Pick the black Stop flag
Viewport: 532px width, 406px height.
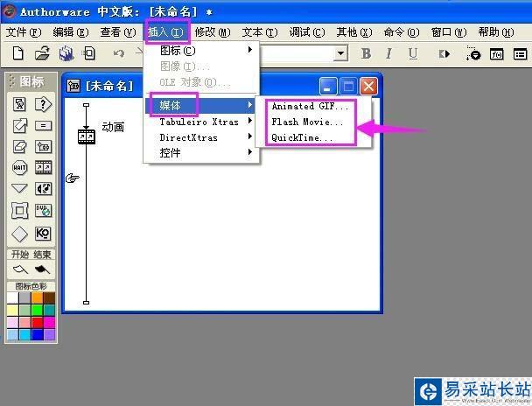point(42,270)
